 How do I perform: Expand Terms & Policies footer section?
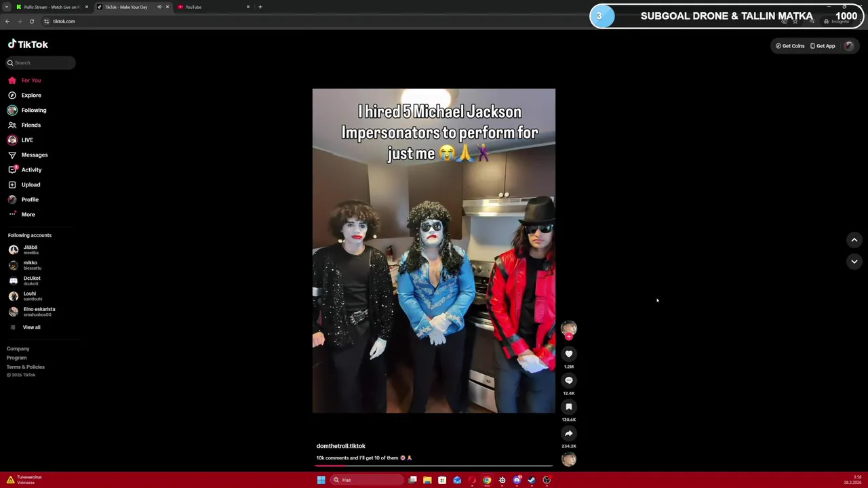(26, 367)
